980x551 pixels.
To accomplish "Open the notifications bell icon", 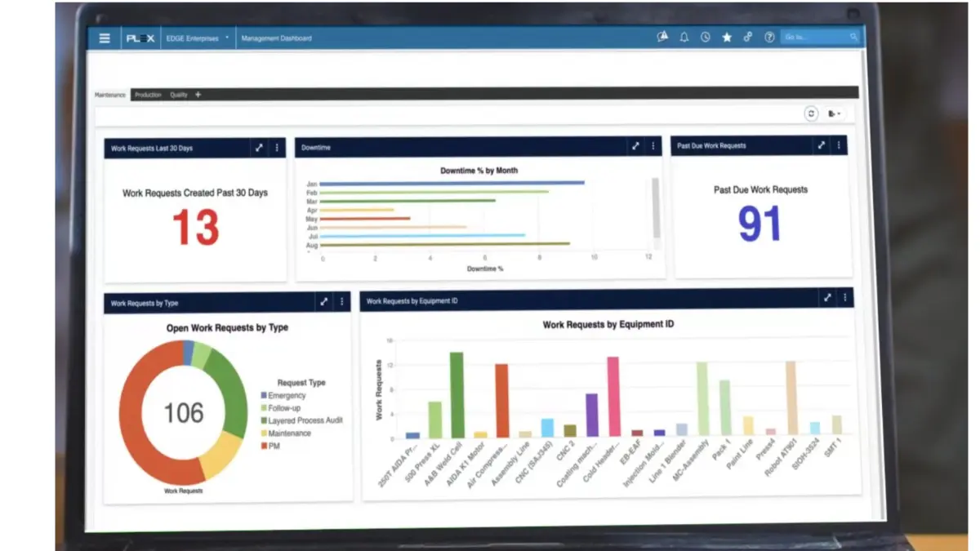I will tap(684, 37).
